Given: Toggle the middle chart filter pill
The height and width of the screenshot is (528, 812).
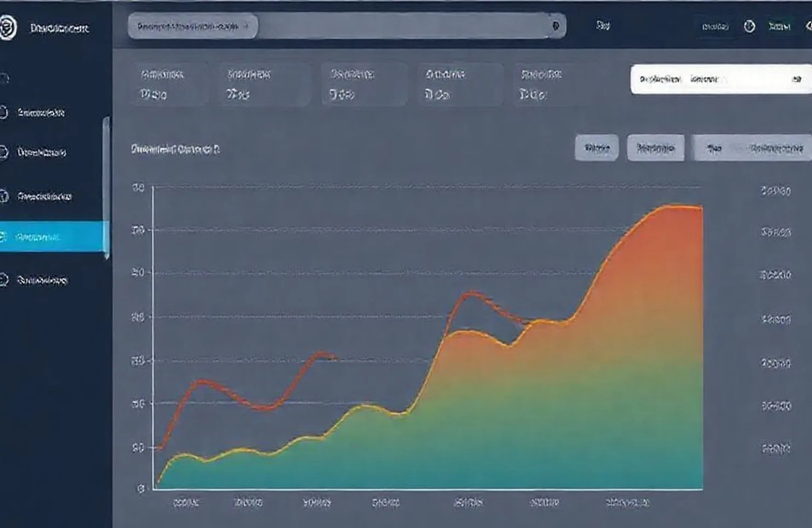Looking at the screenshot, I should click(656, 147).
